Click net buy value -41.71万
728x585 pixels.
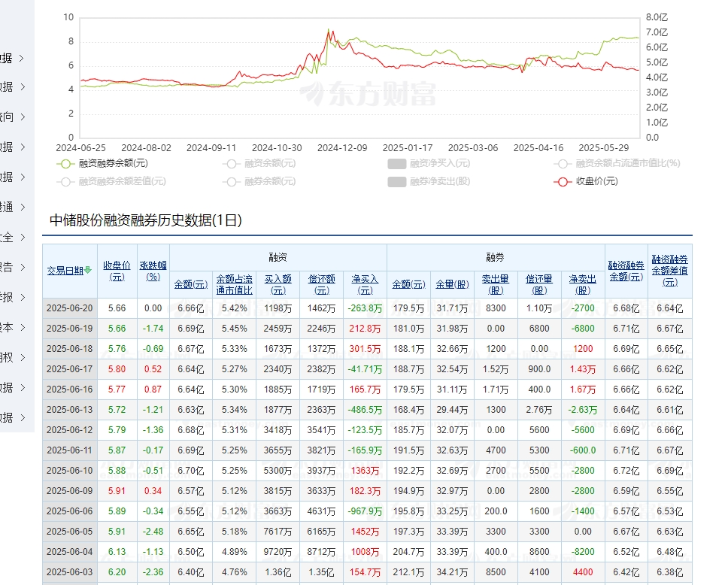pos(365,369)
